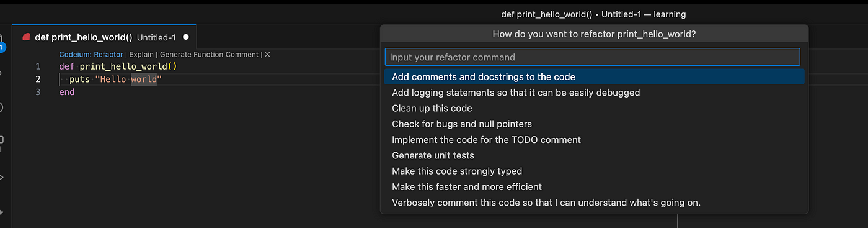Place cursor on the end keyword in line 3

tap(67, 92)
